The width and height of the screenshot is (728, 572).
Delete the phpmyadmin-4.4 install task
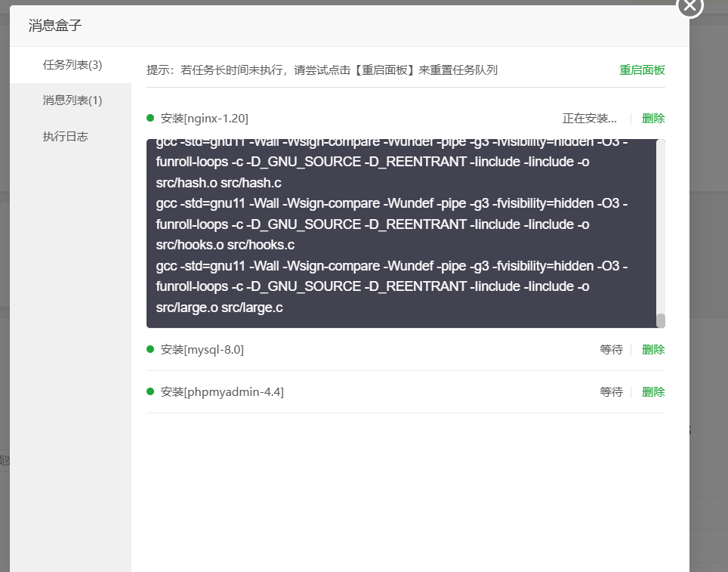pyautogui.click(x=653, y=391)
